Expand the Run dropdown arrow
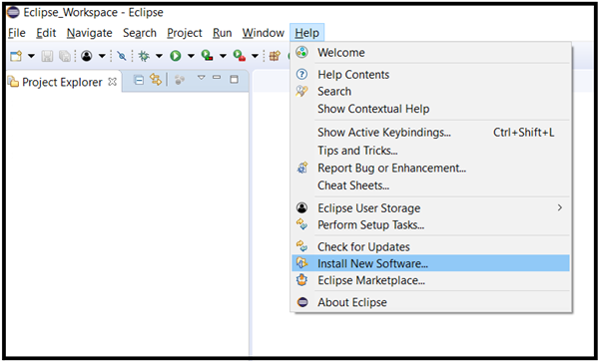Image resolution: width=598 pixels, height=364 pixels. point(191,56)
